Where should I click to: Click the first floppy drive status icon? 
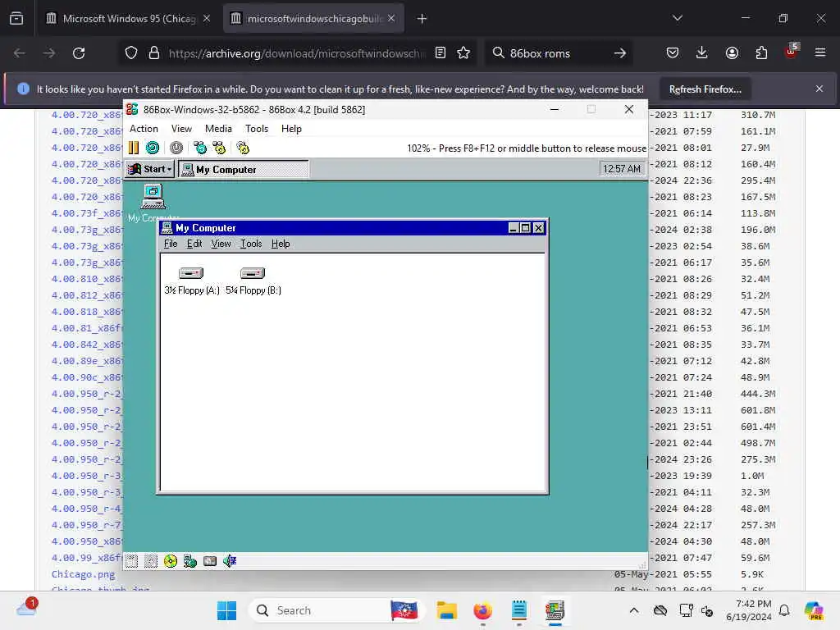tap(131, 561)
